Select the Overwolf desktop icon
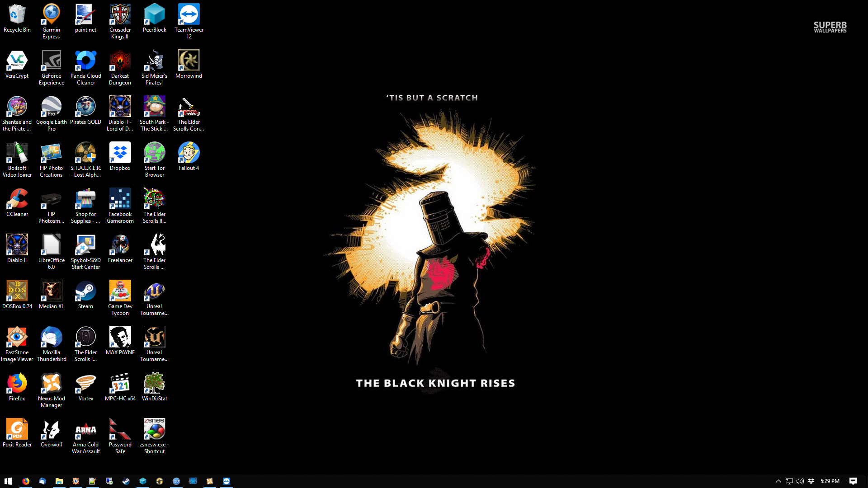Viewport: 868px width, 488px height. [x=52, y=434]
